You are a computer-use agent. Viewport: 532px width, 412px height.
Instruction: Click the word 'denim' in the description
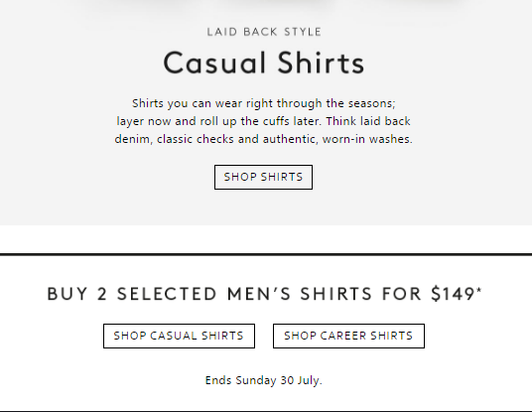(x=132, y=139)
